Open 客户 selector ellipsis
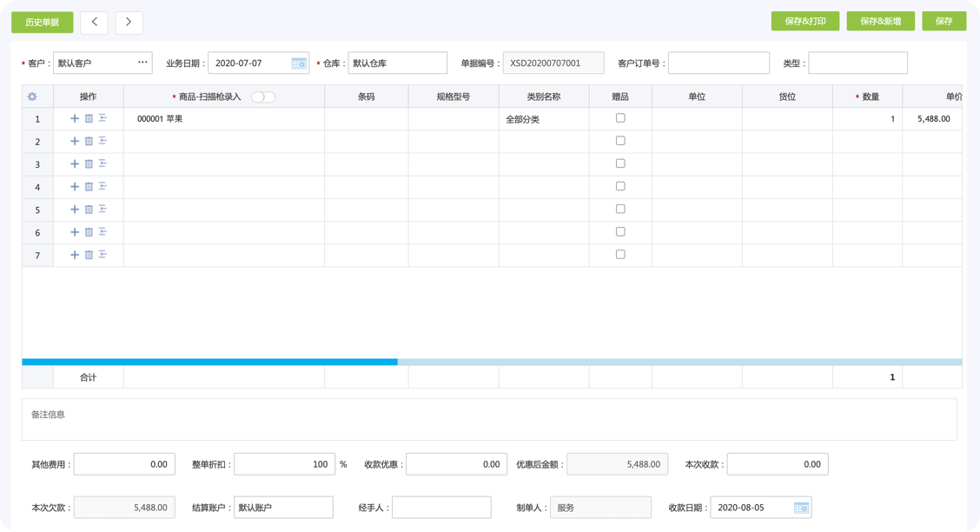This screenshot has width=980, height=532. coord(142,63)
